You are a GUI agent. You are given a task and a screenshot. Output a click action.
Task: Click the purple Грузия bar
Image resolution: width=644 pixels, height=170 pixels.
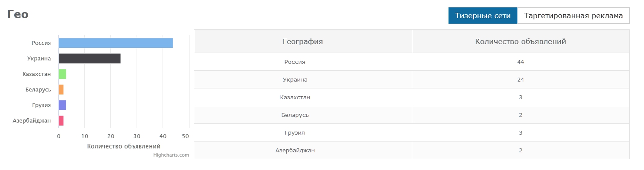pos(62,105)
